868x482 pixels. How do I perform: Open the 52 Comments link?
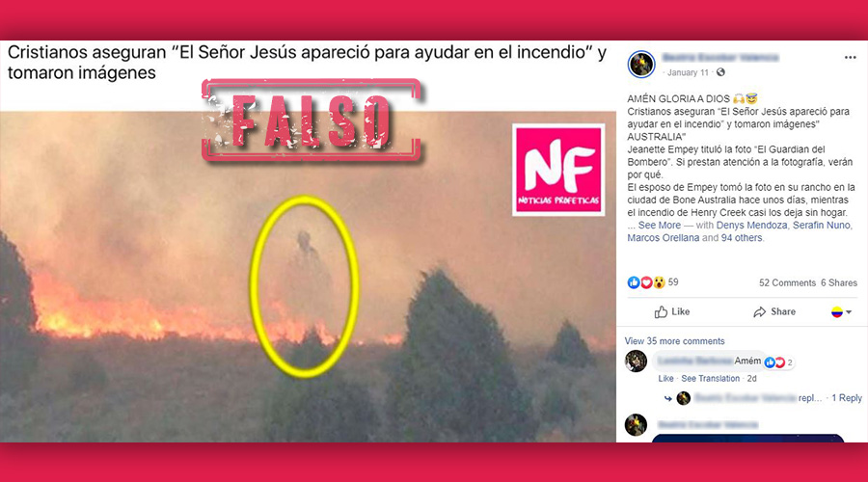pos(787,282)
